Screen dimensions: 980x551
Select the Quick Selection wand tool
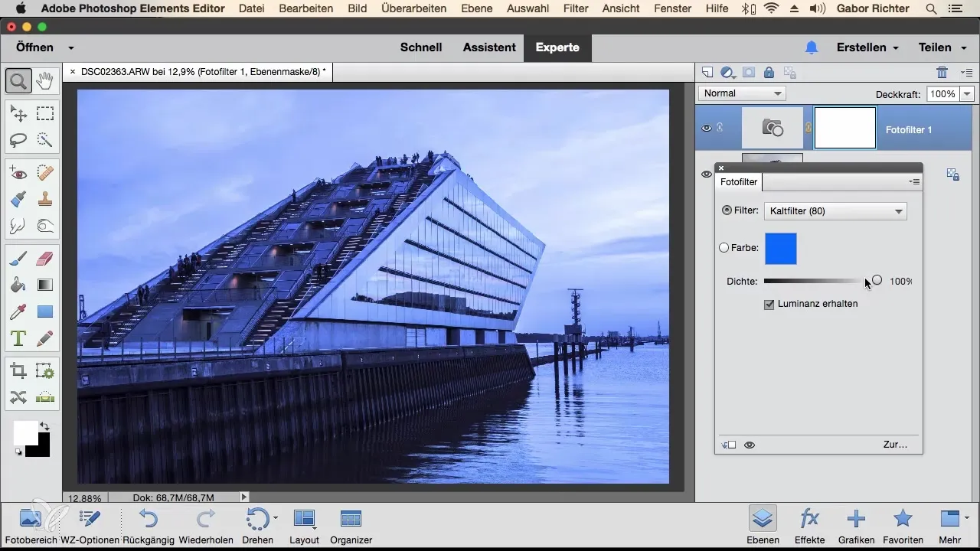tap(44, 140)
